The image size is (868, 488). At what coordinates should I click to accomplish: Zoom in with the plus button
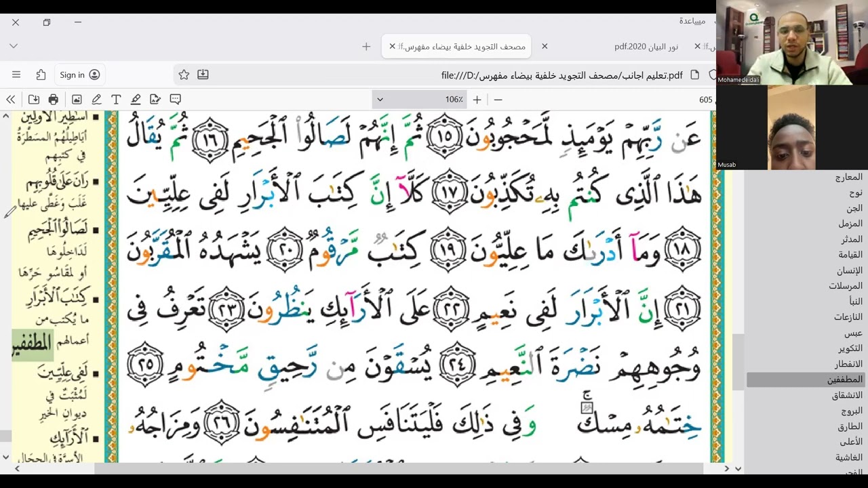(x=477, y=100)
